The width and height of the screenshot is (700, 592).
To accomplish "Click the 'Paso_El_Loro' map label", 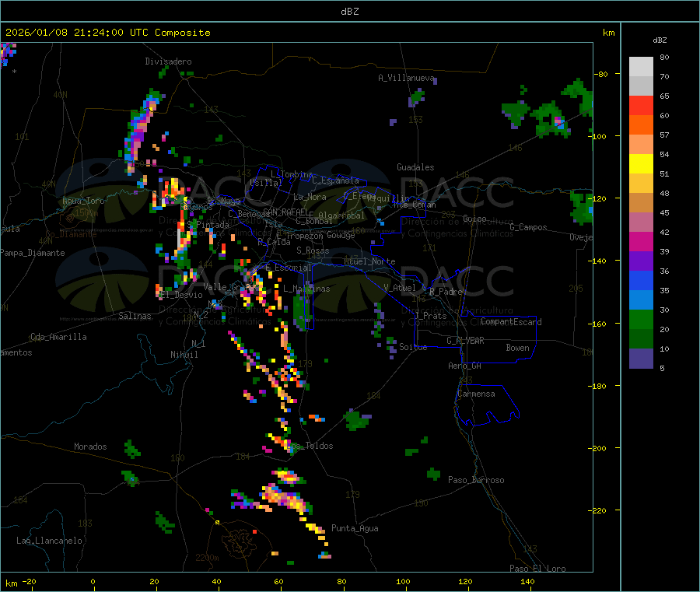I will point(537,569).
